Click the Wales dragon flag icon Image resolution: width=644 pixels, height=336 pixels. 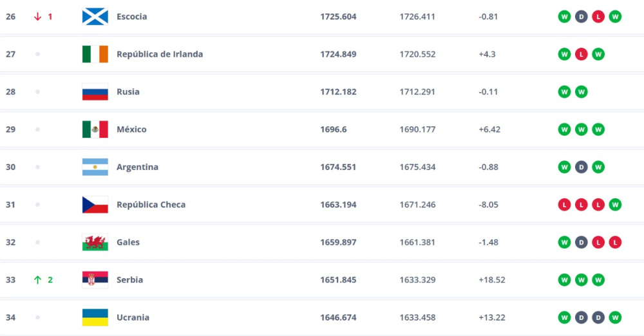(x=95, y=243)
